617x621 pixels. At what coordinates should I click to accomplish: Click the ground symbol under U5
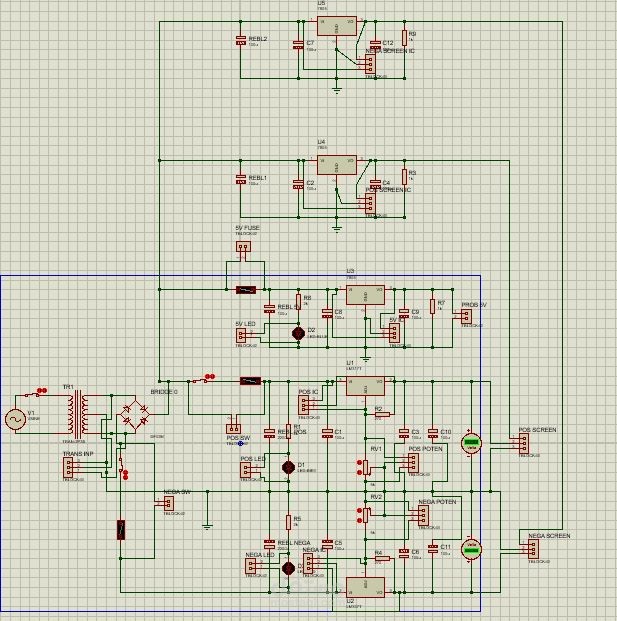pos(337,90)
